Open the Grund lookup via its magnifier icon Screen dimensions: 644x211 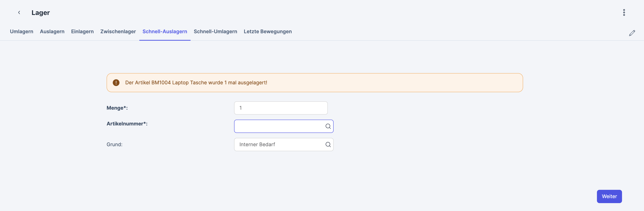pyautogui.click(x=328, y=145)
